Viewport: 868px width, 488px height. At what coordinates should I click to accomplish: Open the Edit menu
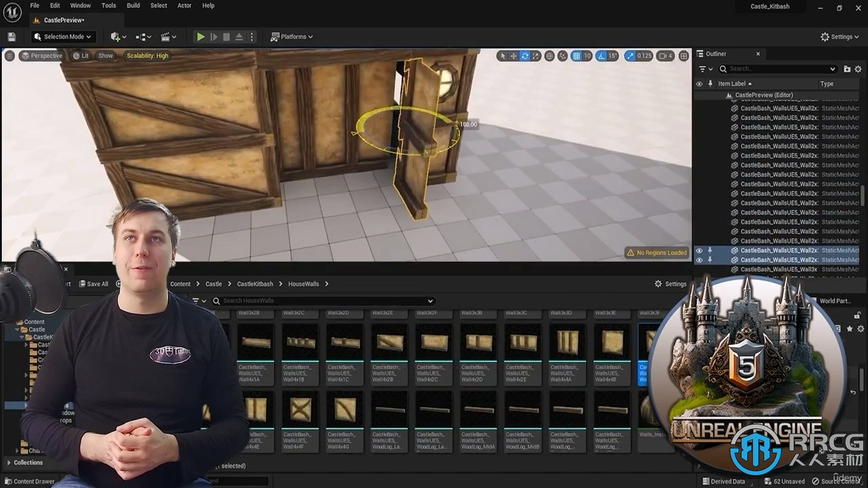[x=55, y=5]
